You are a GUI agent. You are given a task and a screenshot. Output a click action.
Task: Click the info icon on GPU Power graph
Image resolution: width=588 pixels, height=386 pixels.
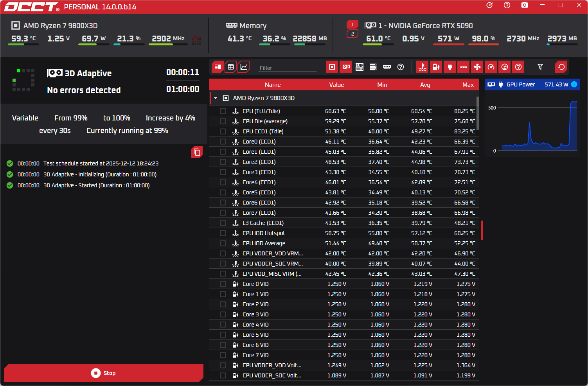coord(574,84)
